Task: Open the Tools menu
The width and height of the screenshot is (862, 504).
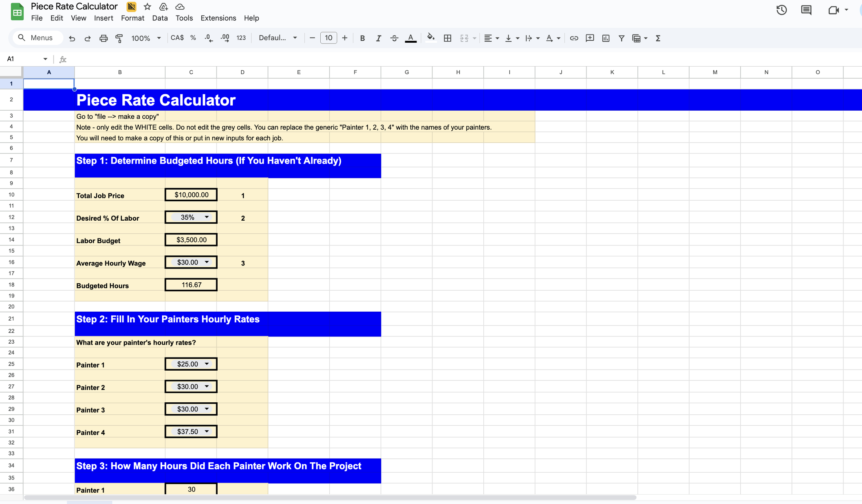Action: pyautogui.click(x=184, y=18)
